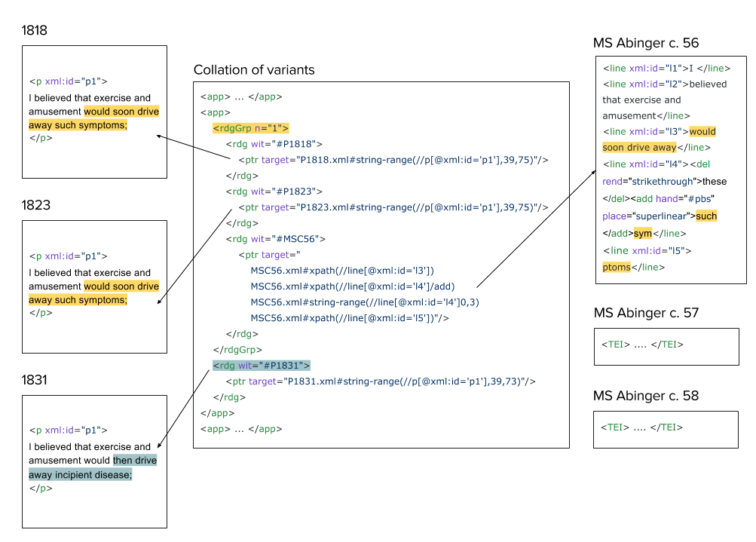
Task: Click the 'Collation of variants' title
Action: pos(253,70)
